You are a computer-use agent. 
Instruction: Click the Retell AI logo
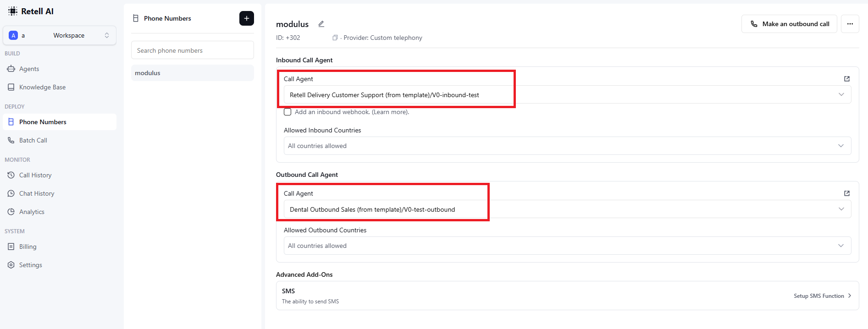31,11
